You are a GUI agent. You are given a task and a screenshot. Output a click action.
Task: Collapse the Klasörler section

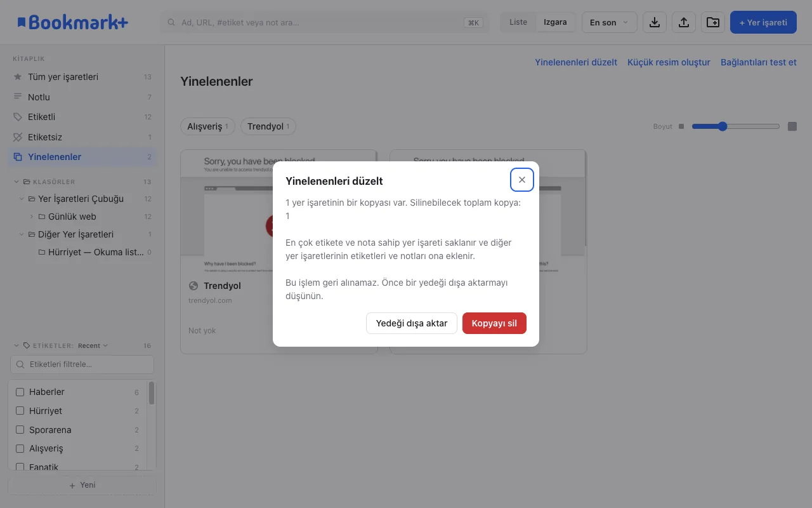click(16, 182)
